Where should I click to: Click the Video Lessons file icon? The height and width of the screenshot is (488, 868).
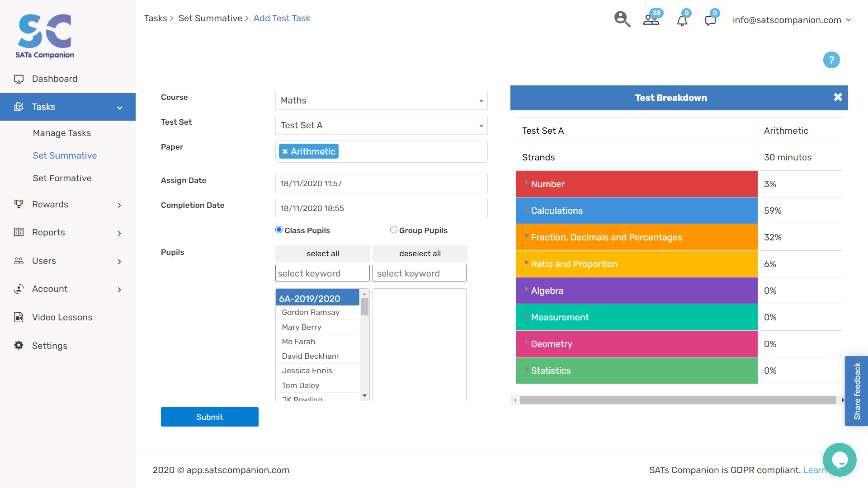[x=19, y=317]
